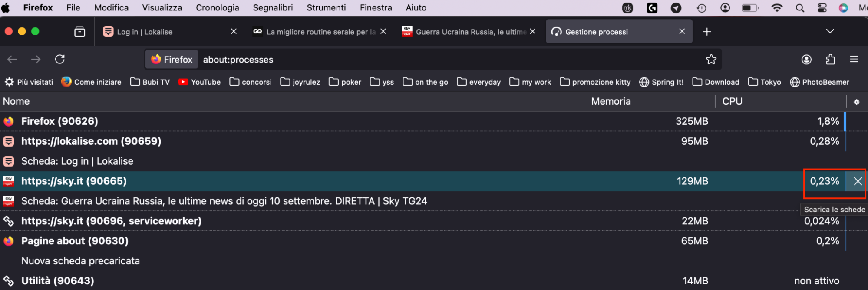868x290 pixels.
Task: Close the Log in | Lokalise tab
Action: point(234,31)
